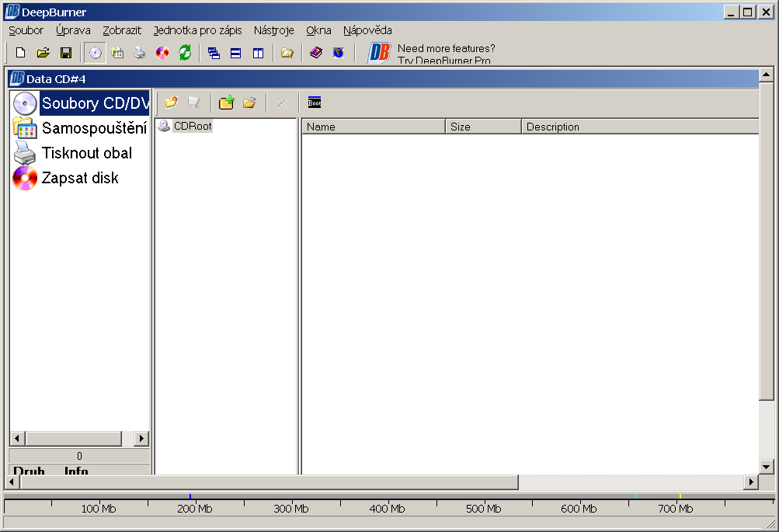Viewport: 779px width, 532px height.
Task: Open the autorun editor toolbar icon
Action: pos(117,53)
